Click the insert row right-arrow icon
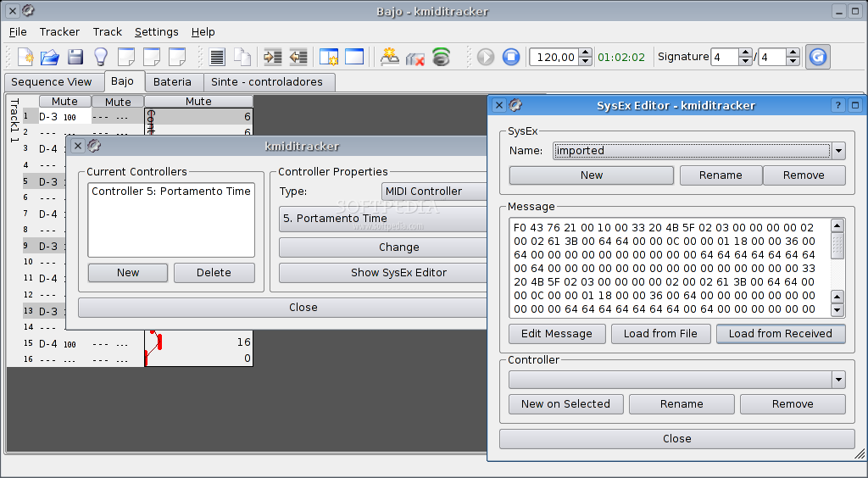 (x=272, y=57)
